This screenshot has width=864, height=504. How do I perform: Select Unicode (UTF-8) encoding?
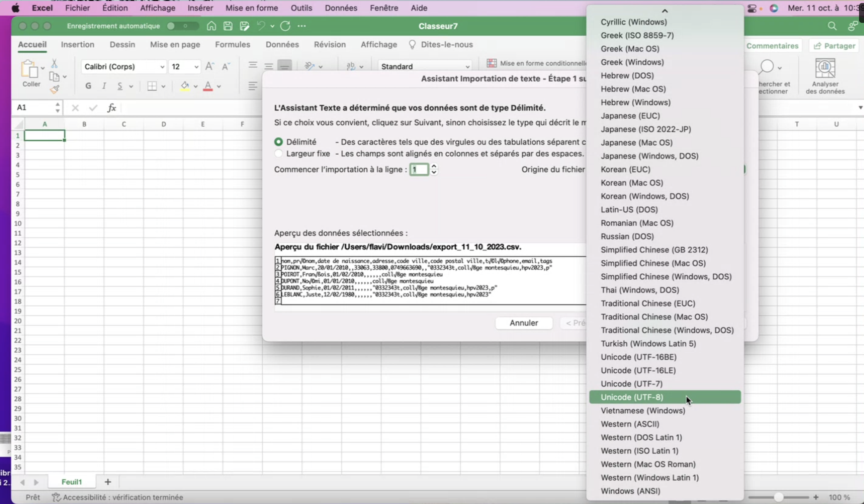665,397
